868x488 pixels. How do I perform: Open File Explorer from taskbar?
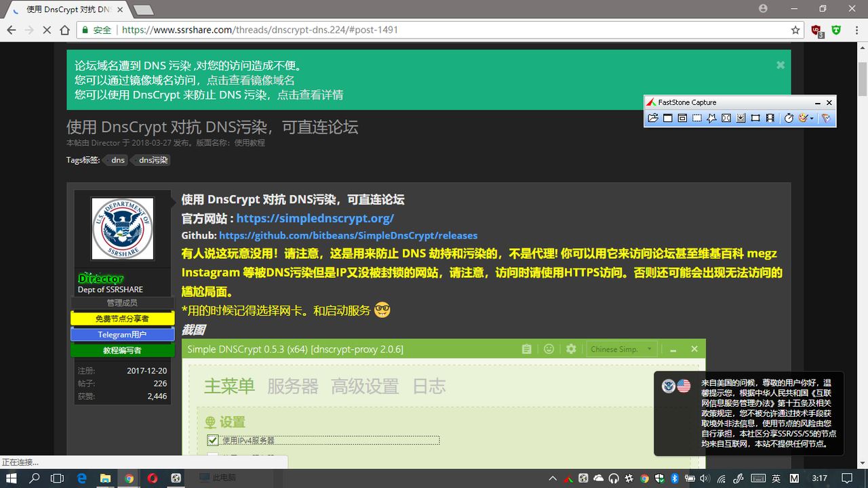pos(106,478)
